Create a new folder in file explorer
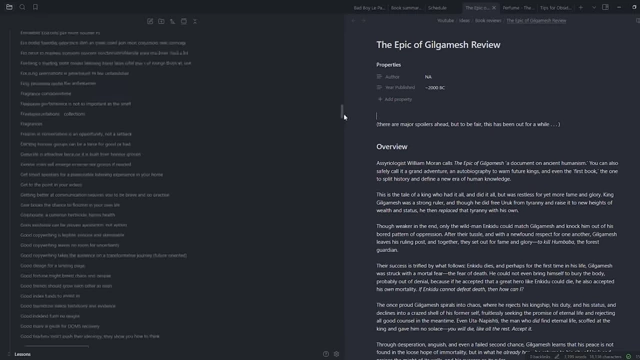Image resolution: width=640 pixels, height=360 pixels. coord(161,21)
